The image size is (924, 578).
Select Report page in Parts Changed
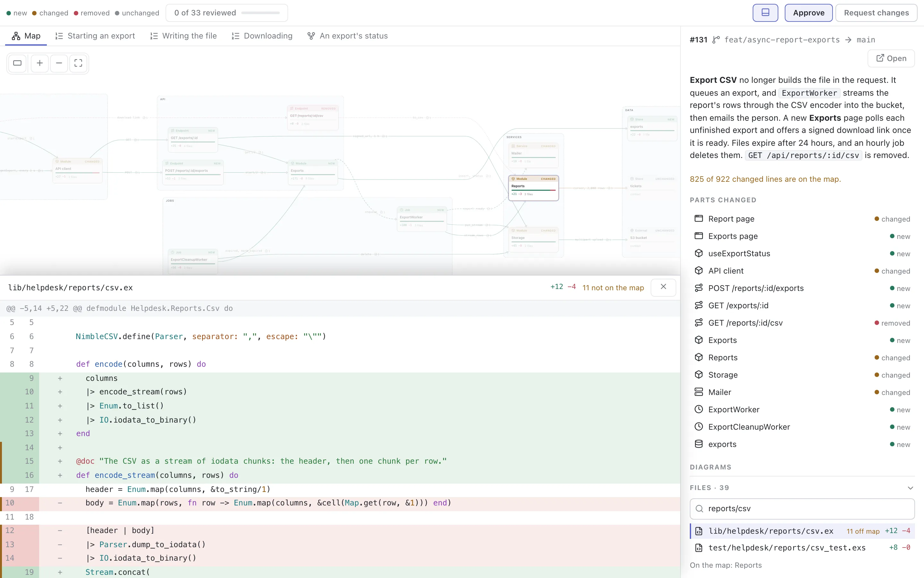[x=802, y=219]
